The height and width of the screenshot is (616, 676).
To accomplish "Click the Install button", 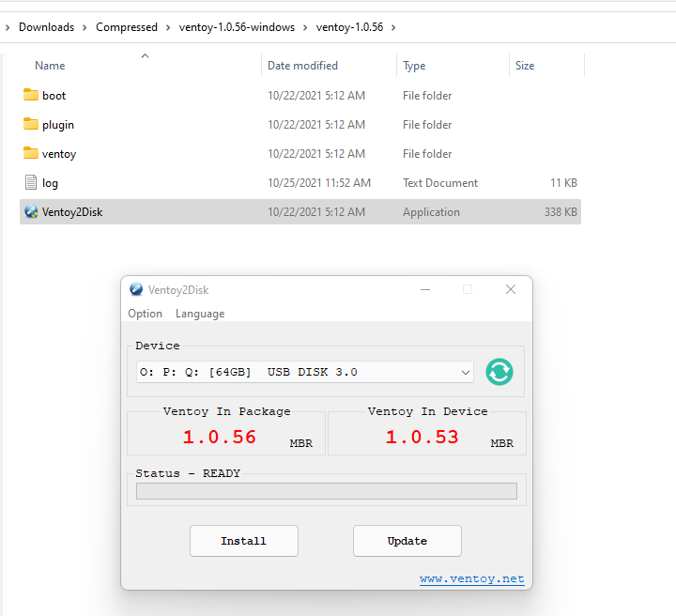I will (x=244, y=541).
